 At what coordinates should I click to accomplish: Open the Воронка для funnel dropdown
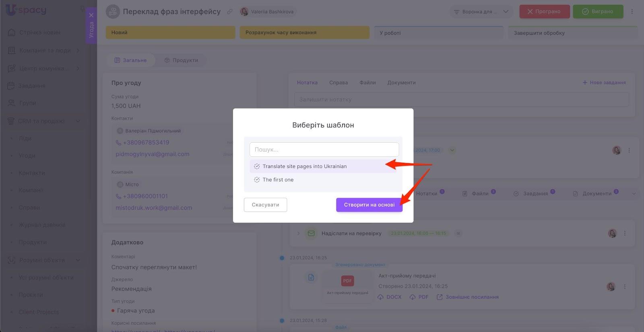click(481, 12)
